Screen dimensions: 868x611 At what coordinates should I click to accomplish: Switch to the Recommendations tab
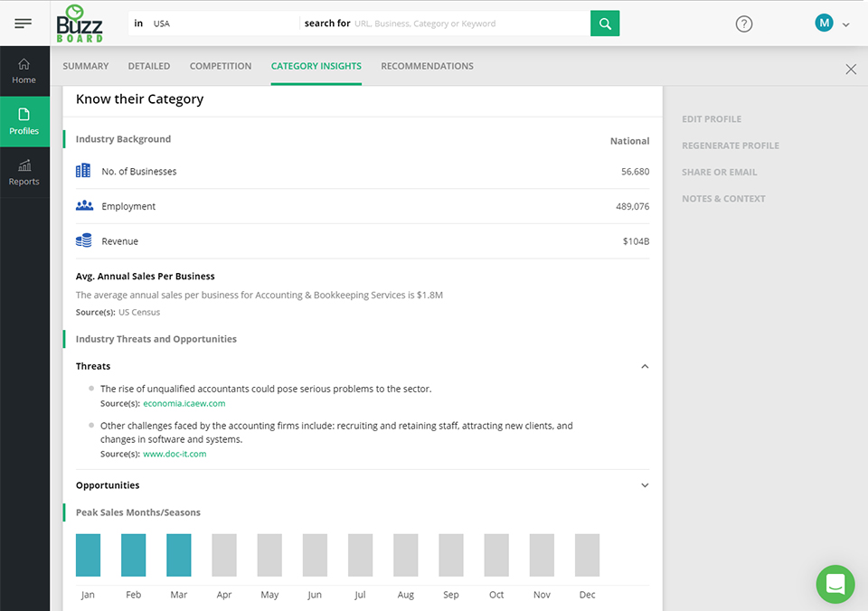[427, 66]
